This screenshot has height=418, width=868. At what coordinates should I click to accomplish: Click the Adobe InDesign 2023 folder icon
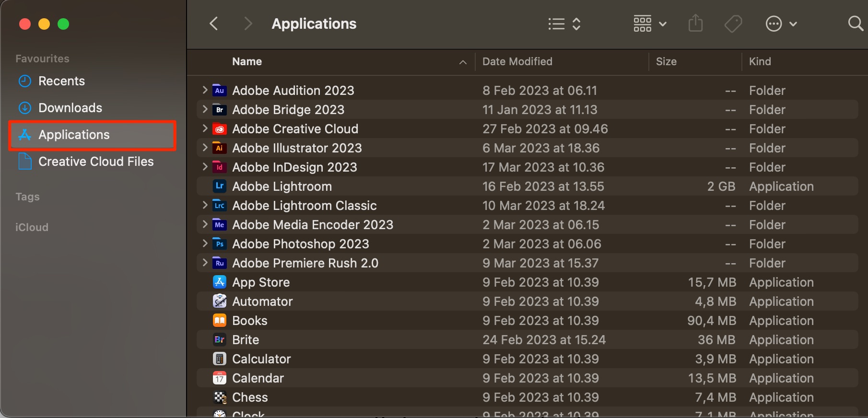click(x=219, y=167)
